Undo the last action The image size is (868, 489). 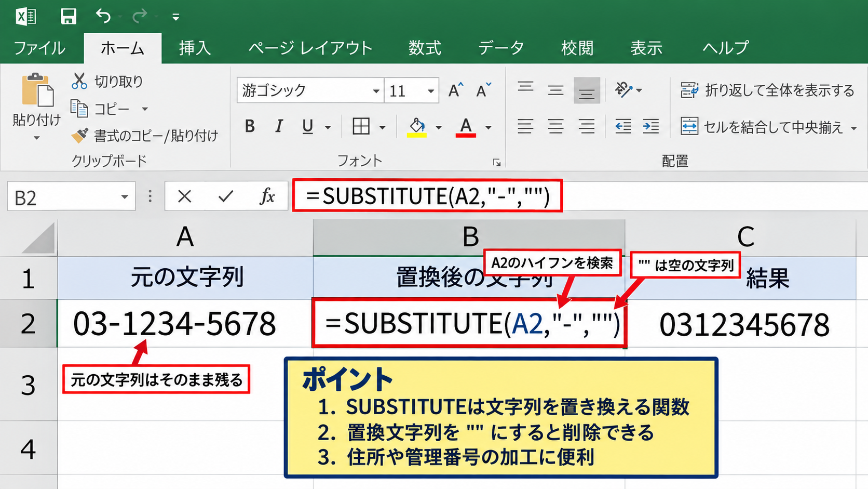point(103,16)
